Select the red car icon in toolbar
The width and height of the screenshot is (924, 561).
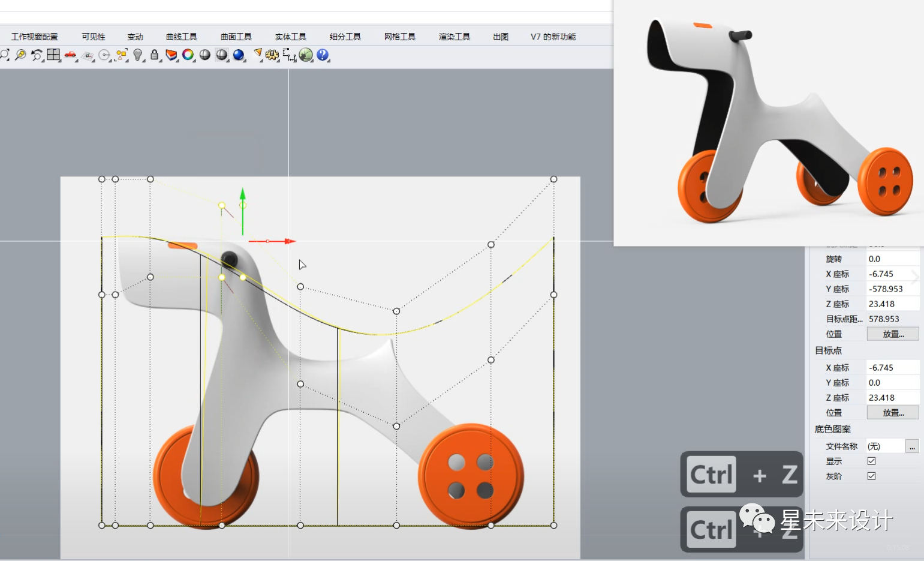click(71, 55)
